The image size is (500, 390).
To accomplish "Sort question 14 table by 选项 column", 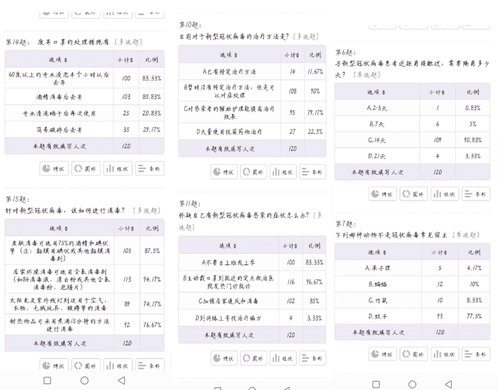I will tap(58, 60).
